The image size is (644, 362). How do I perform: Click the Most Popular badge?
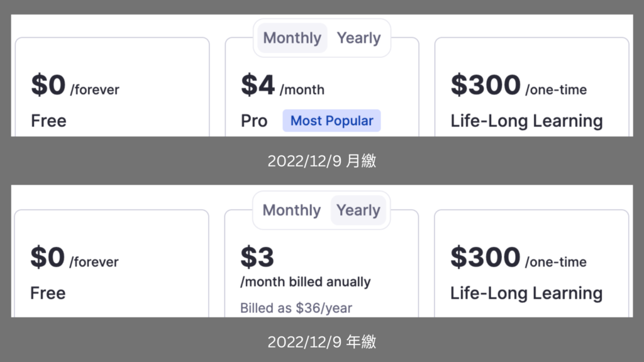tap(331, 120)
